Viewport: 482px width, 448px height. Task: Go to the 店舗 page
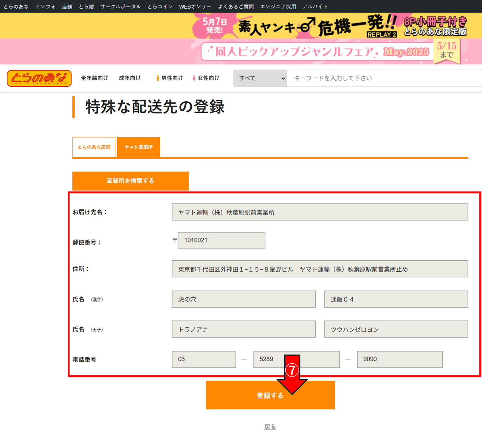67,6
